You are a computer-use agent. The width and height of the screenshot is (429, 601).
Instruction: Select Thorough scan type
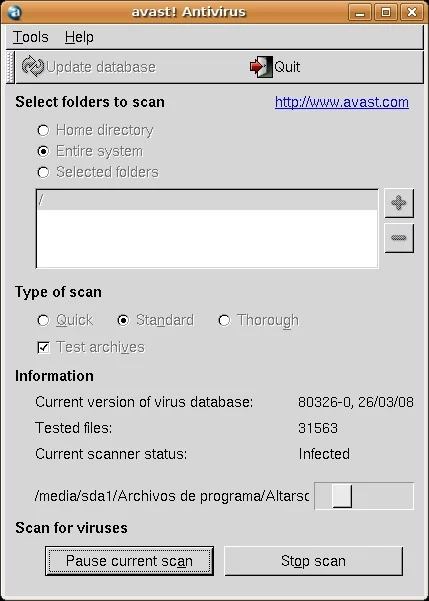coord(224,320)
